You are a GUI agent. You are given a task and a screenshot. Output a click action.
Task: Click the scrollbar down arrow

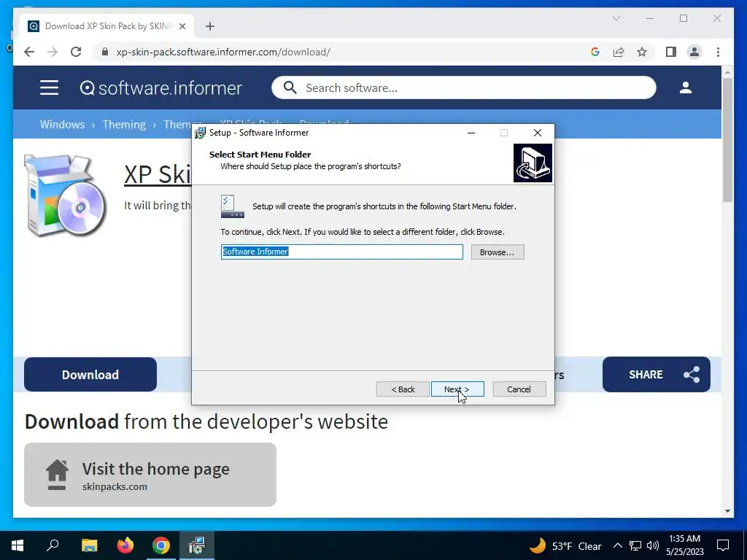coord(727,511)
